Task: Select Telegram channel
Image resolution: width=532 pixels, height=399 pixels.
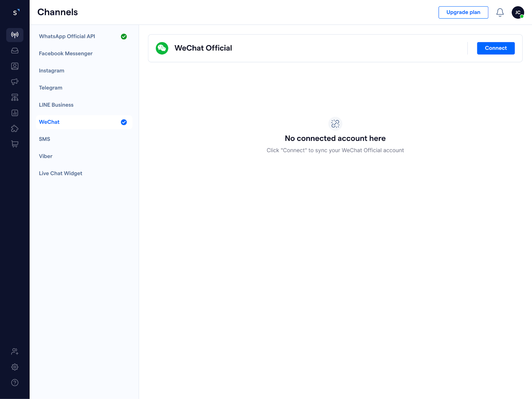Action: coord(84,88)
